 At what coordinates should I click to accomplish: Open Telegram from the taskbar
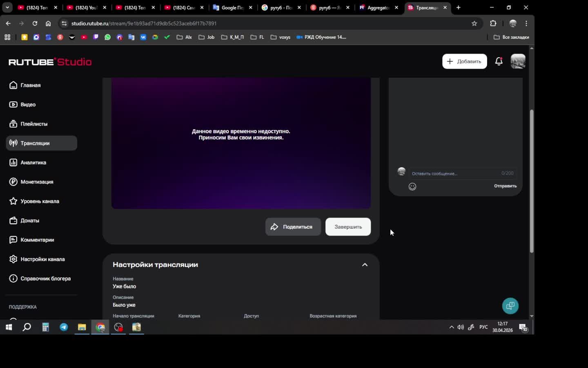(x=64, y=327)
